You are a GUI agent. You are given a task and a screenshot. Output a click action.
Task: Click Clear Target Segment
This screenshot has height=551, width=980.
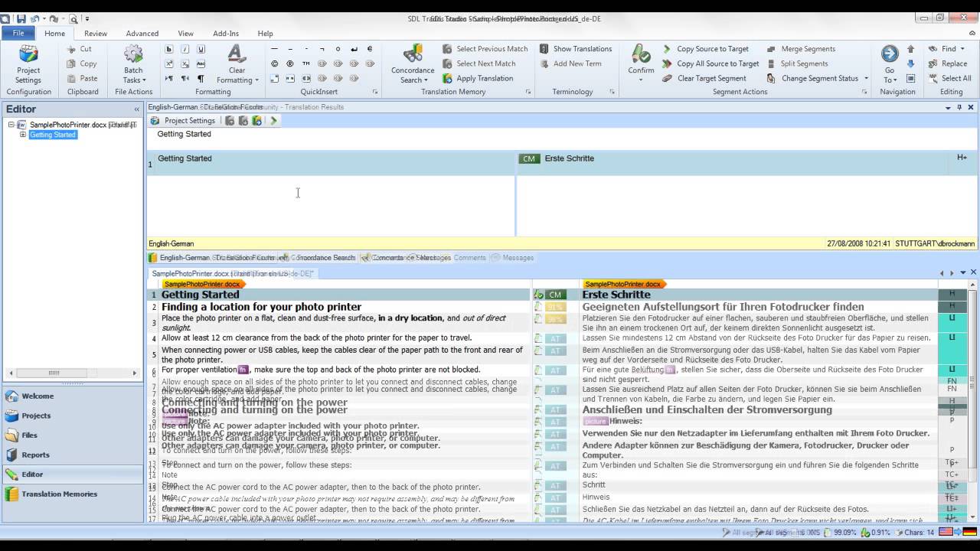tap(704, 78)
